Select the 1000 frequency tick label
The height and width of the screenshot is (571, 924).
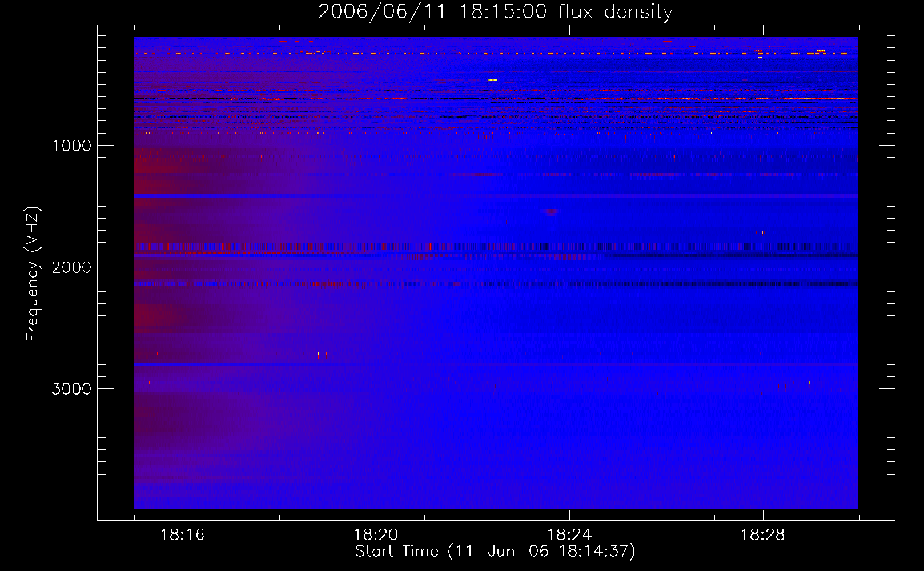click(71, 146)
